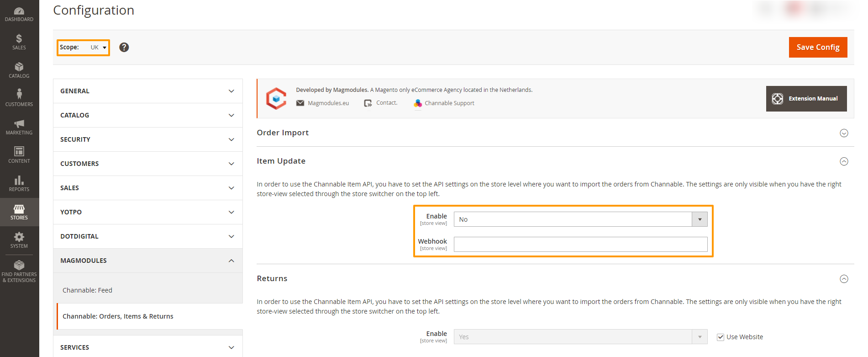Expand the Dotdigital config tab
The image size is (868, 357).
point(148,236)
